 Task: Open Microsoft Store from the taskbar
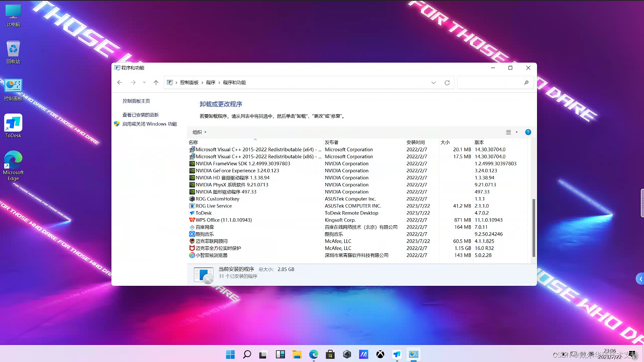330,354
